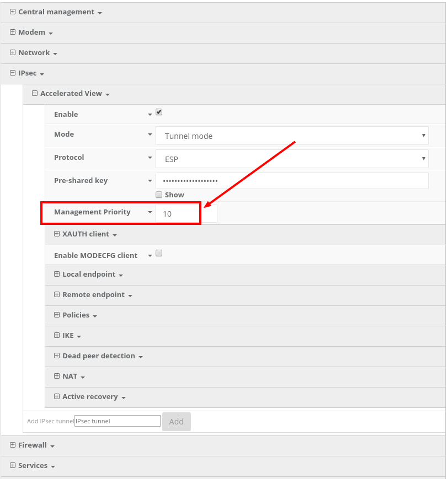
Task: Open the Services section label
Action: tap(33, 465)
